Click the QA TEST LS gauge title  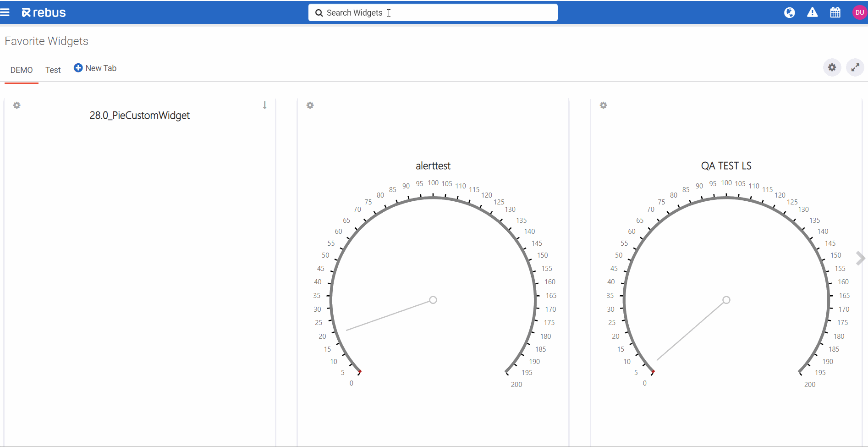point(726,166)
